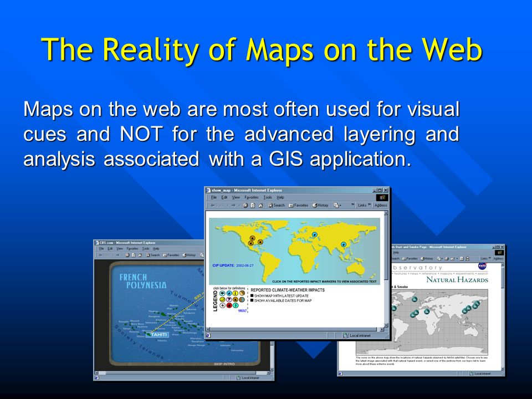Open Edit menu in show_map window

pos(224,197)
